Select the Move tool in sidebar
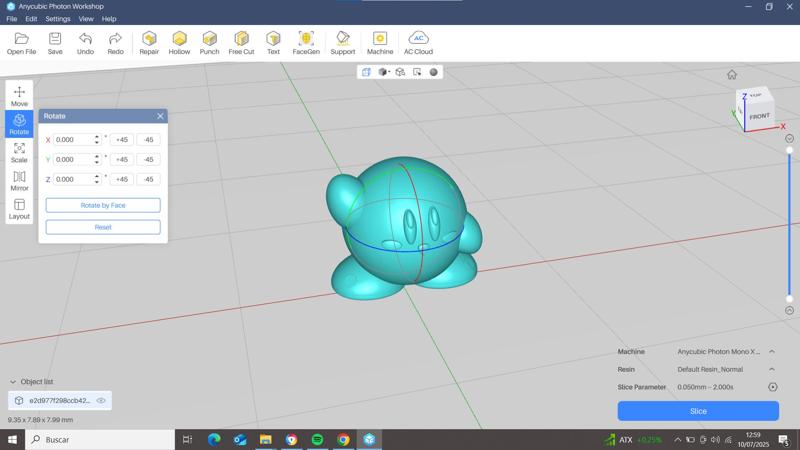800x450 pixels. tap(19, 96)
